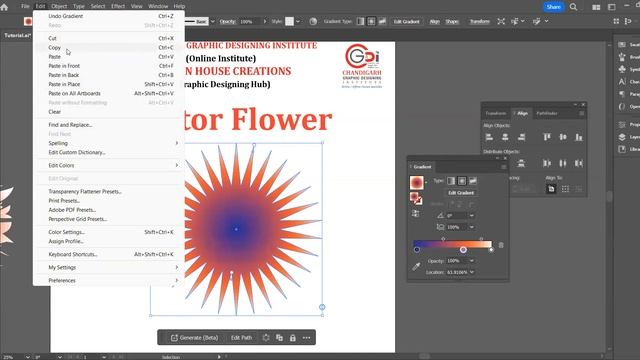Select Linear gradient type in Gradient panel
This screenshot has width=640, height=360.
coord(451,181)
